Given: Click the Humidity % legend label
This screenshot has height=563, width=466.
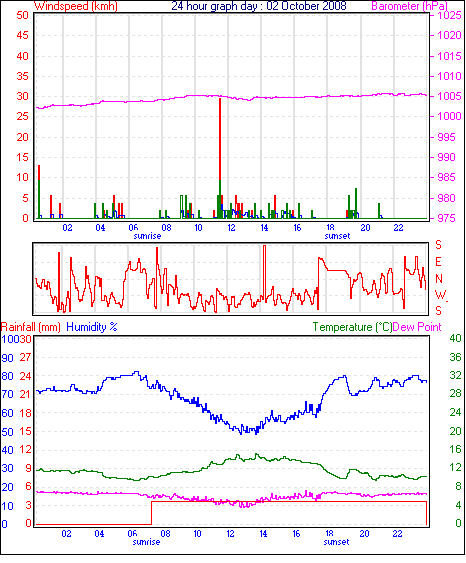Looking at the screenshot, I should (x=92, y=327).
